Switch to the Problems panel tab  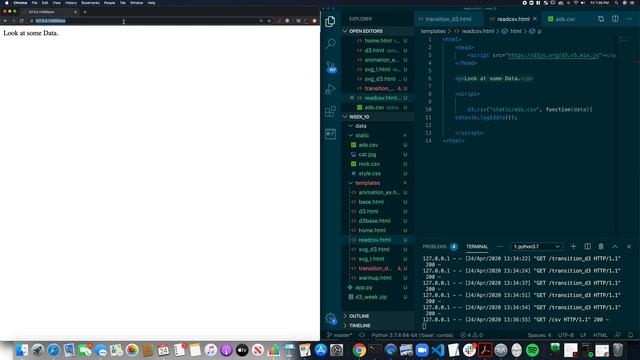tap(435, 247)
